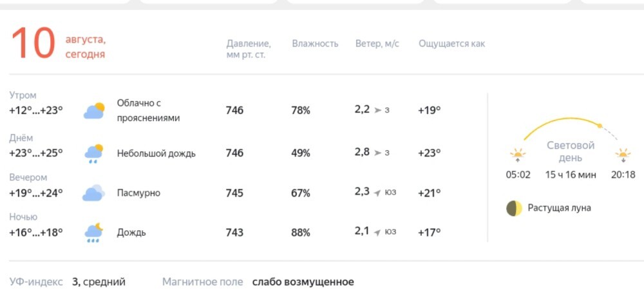The image size is (644, 290).
Task: Click the sun position dot on daylight arc
Action: (x=600, y=126)
